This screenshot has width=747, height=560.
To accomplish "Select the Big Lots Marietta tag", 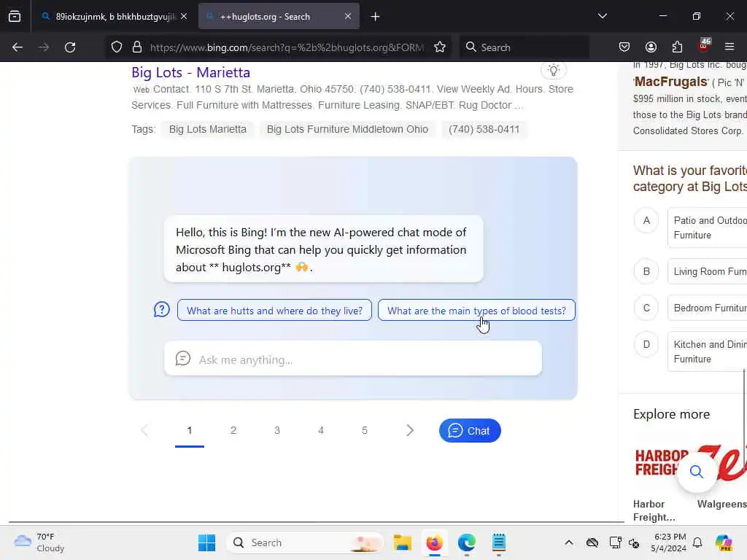I will pos(208,130).
